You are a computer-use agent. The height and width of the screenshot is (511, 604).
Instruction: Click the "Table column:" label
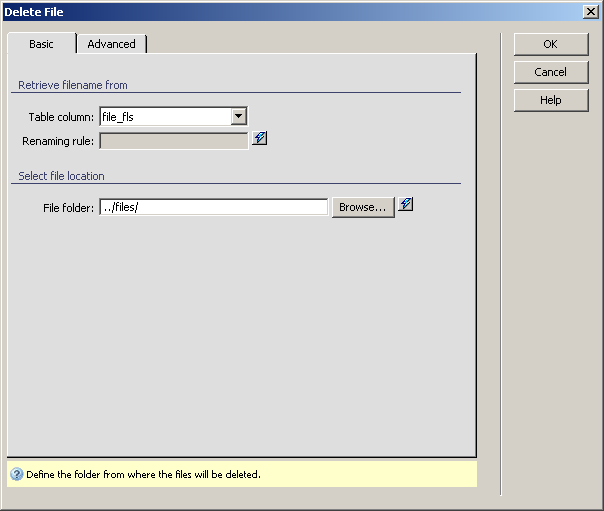click(x=61, y=117)
